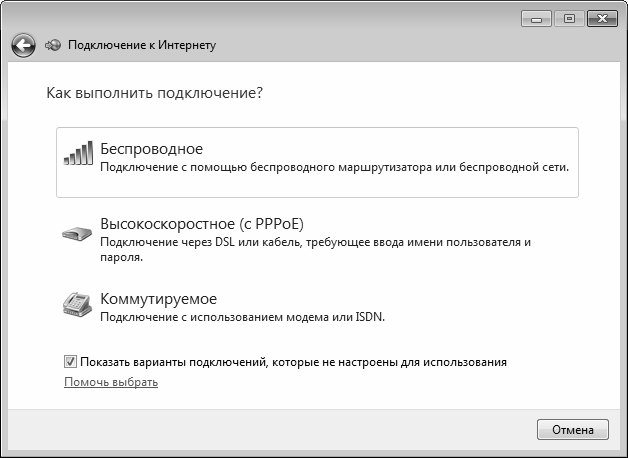Click the modem or ISDN description text
The height and width of the screenshot is (458, 628).
tap(243, 317)
